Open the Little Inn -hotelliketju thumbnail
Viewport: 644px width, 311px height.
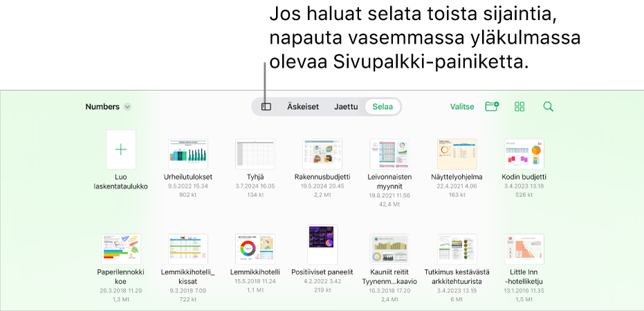pyautogui.click(x=524, y=249)
